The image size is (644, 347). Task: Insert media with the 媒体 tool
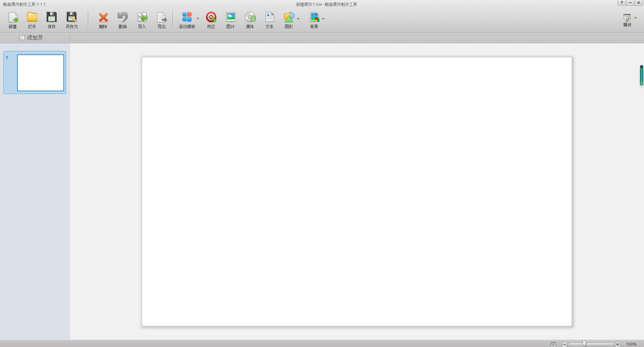click(250, 19)
